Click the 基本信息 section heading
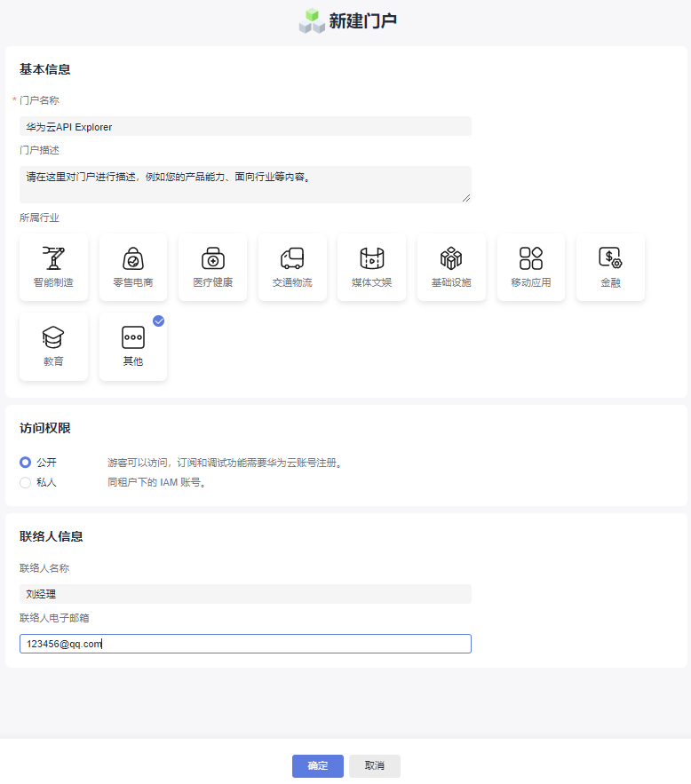 45,69
